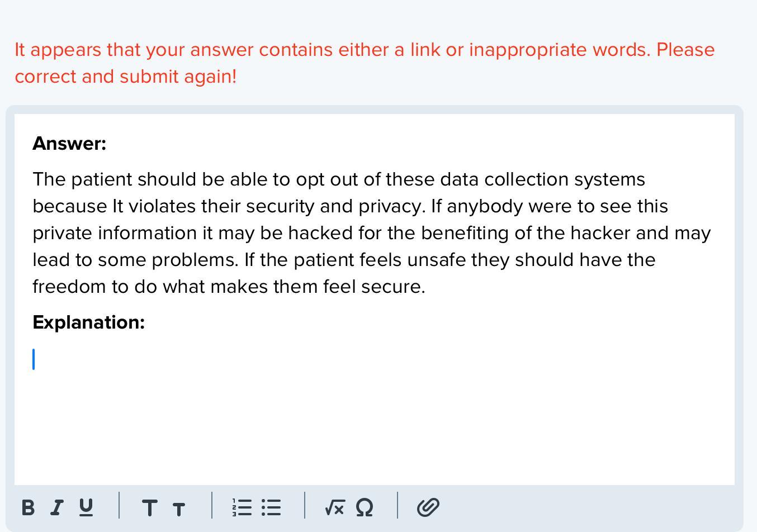Insert a numbered list
This screenshot has height=532, width=757.
coord(242,507)
